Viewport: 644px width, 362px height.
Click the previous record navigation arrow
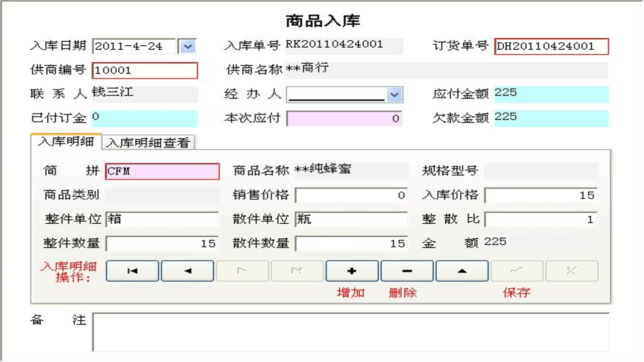tap(187, 270)
